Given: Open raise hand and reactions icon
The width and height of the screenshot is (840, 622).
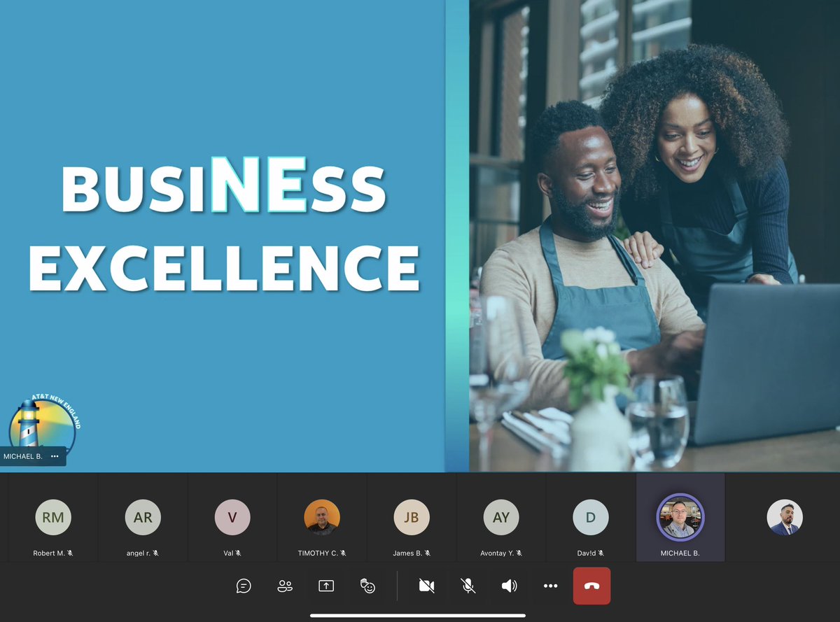Looking at the screenshot, I should click(x=367, y=586).
